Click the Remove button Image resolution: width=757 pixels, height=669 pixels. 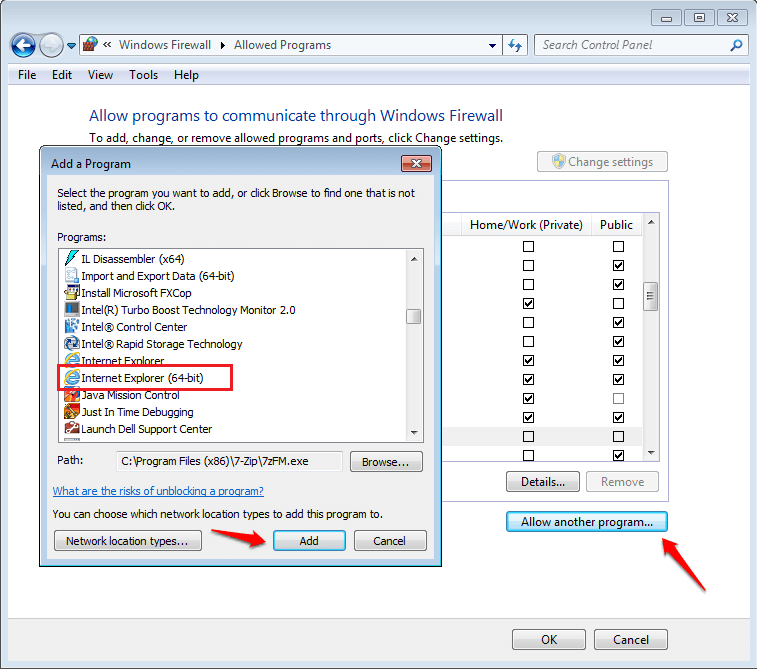point(622,482)
